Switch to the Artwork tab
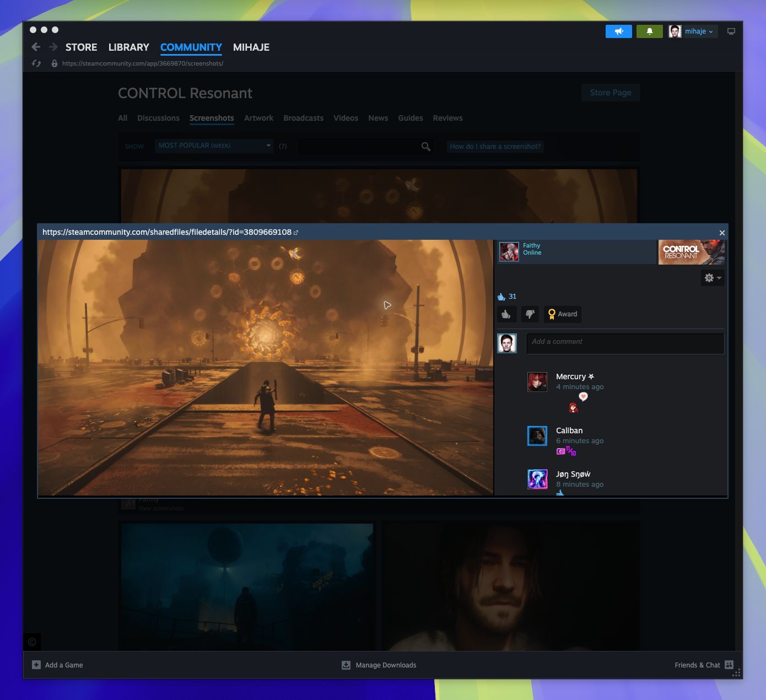 258,118
